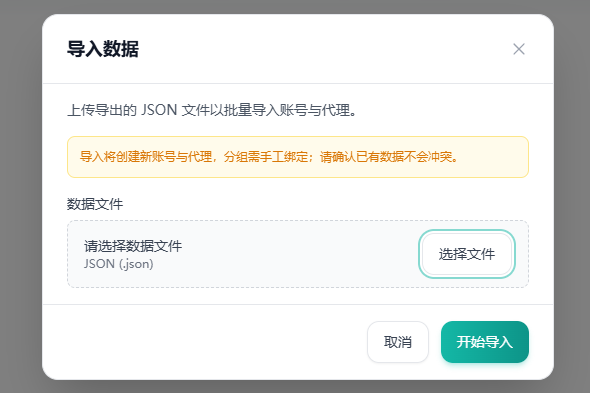Click the JSON (.json) format hint

pyautogui.click(x=119, y=264)
